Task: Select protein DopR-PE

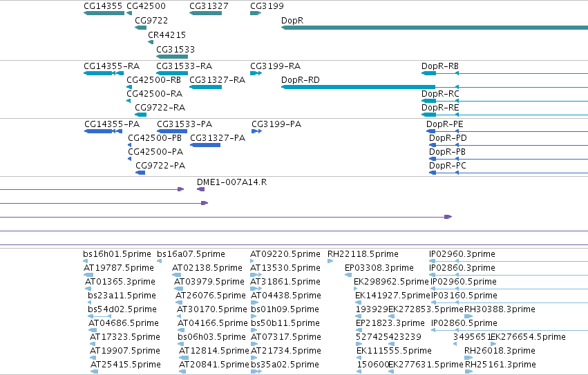Action: [x=507, y=131]
